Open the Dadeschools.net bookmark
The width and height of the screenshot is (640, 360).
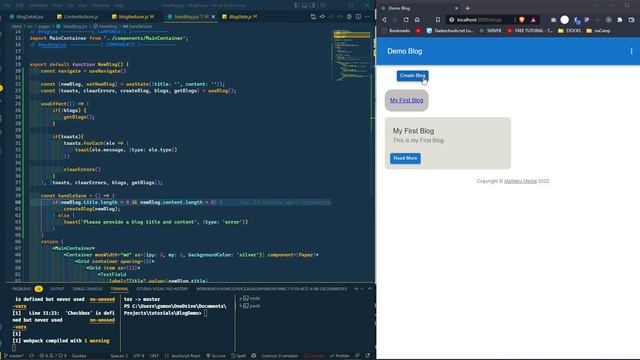click(450, 31)
